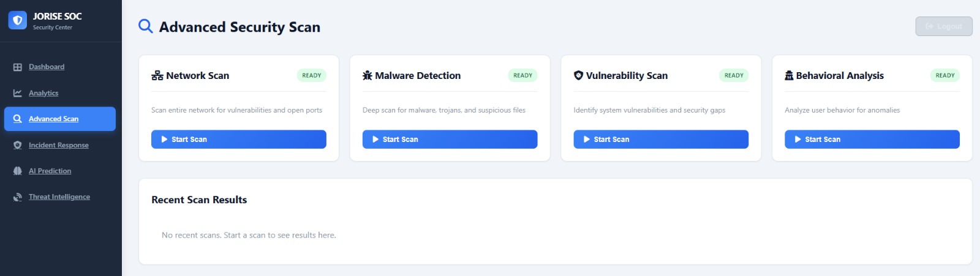
Task: Start the Network Scan
Action: click(238, 140)
